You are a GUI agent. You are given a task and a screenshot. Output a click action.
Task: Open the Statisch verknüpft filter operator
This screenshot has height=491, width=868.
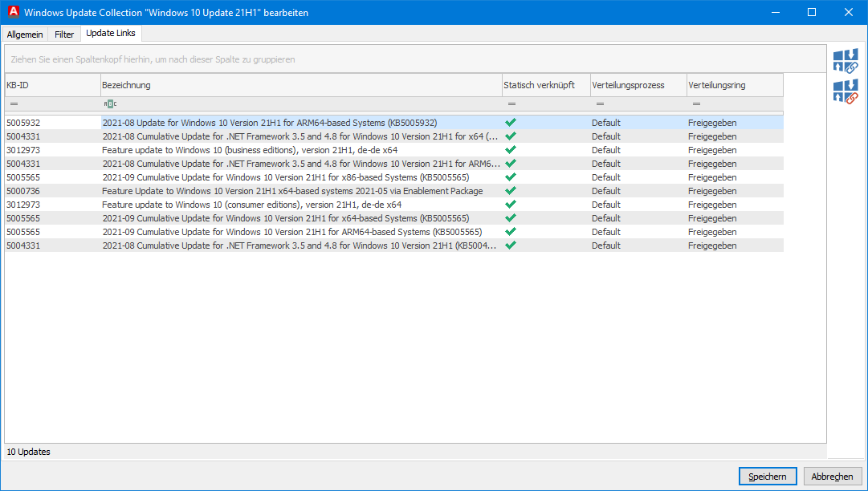coord(511,104)
